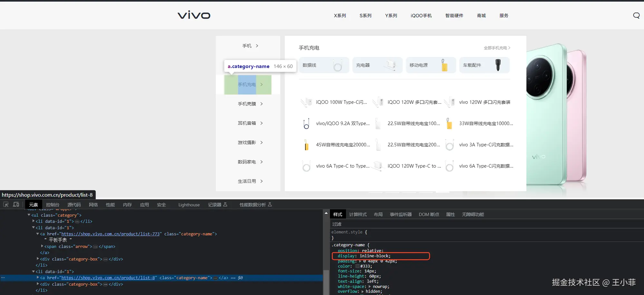Open the iQOO 120W Type-C to product

pyautogui.click(x=407, y=166)
